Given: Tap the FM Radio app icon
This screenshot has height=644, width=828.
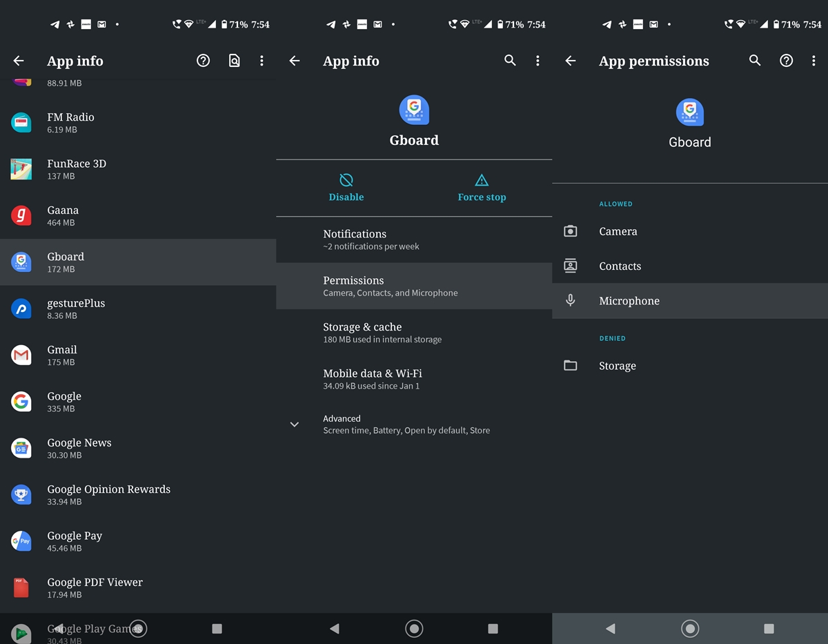Looking at the screenshot, I should click(21, 123).
